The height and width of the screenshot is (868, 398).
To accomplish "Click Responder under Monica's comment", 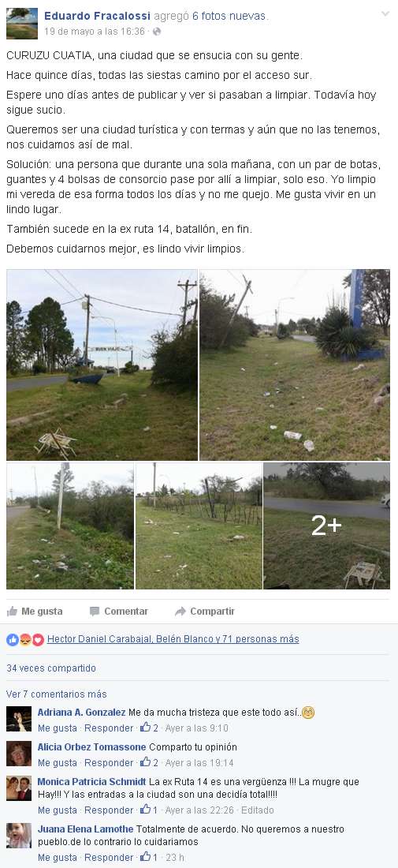I will point(109,810).
